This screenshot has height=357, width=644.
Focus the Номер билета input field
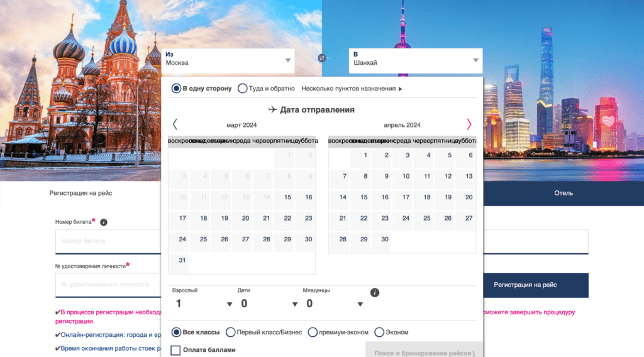pyautogui.click(x=108, y=241)
